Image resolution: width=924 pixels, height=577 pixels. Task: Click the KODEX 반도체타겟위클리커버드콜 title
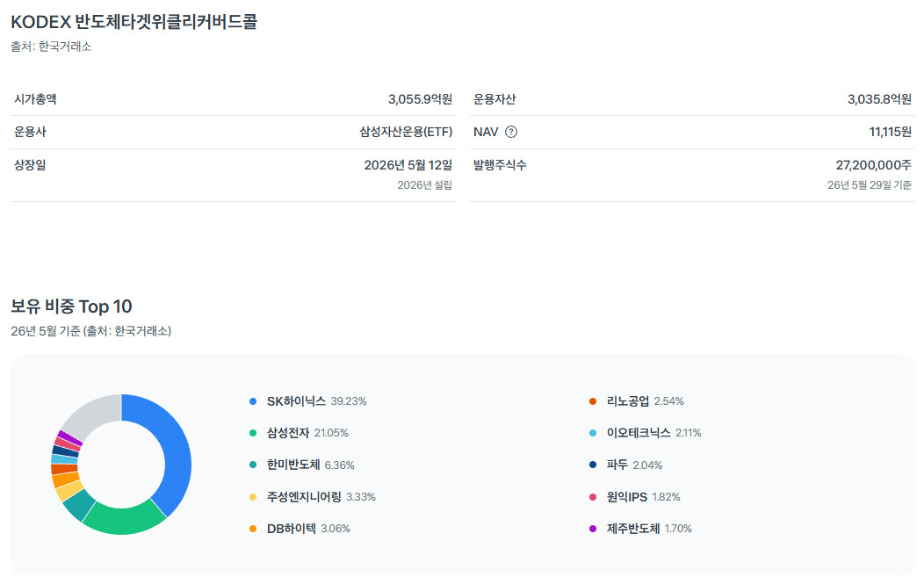[134, 23]
